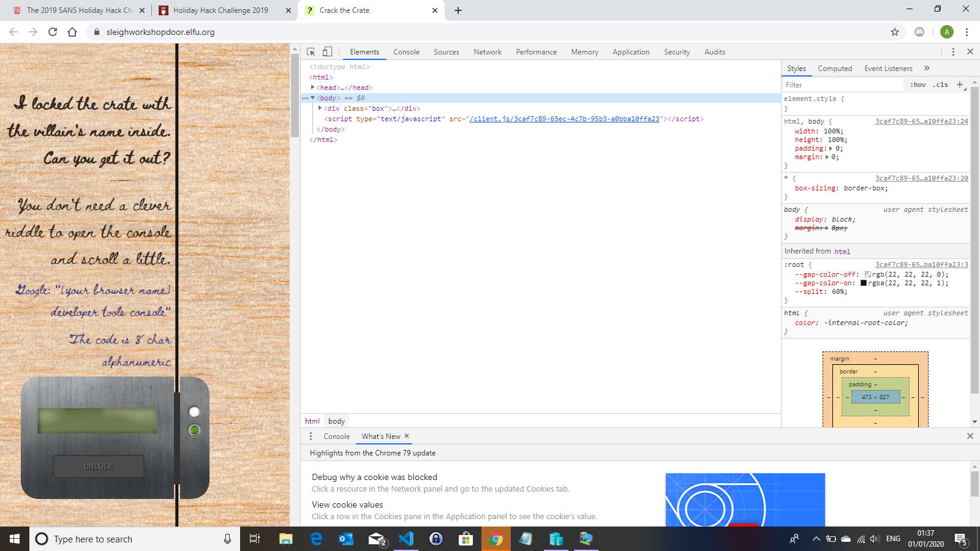The image size is (980, 551).
Task: Click the green indicator light on the lock
Action: (194, 430)
